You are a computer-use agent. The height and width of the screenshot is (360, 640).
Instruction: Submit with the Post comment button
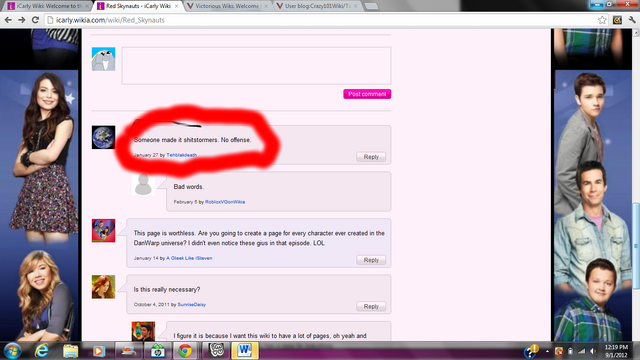(x=367, y=94)
